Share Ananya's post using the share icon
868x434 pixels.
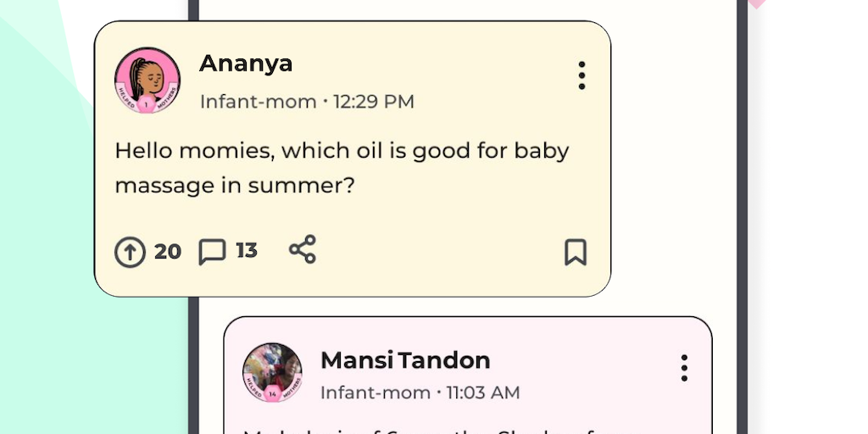(303, 249)
